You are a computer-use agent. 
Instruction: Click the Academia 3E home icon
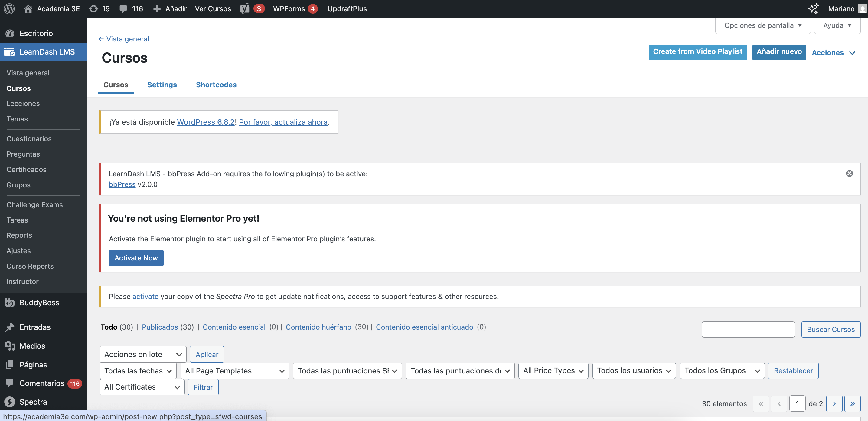click(x=28, y=8)
